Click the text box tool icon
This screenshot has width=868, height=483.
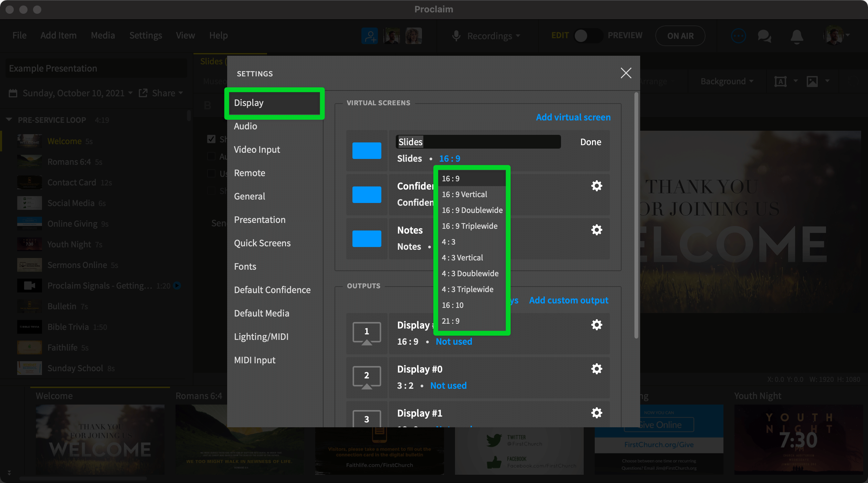pos(780,82)
